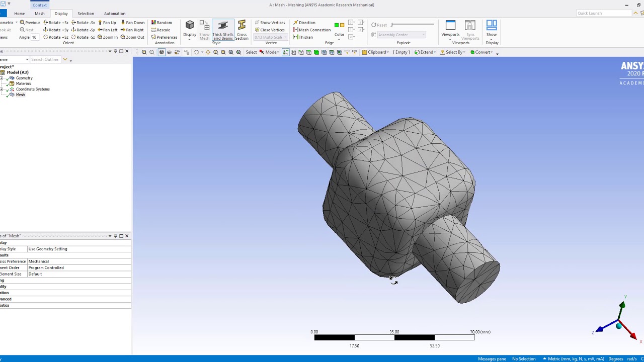This screenshot has height=362, width=644.
Task: Click the Cross Section tool icon
Action: point(242,30)
